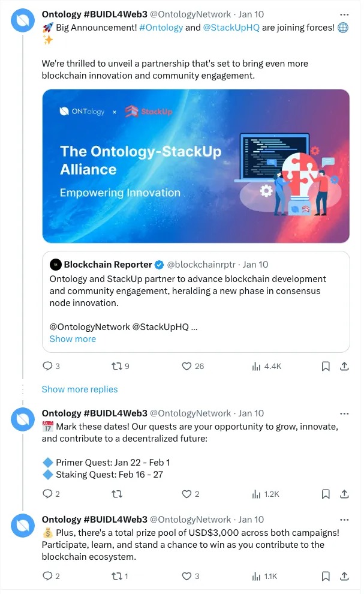Click the Ontology avatar on the first tweet
The width and height of the screenshot is (364, 594).
[x=23, y=20]
